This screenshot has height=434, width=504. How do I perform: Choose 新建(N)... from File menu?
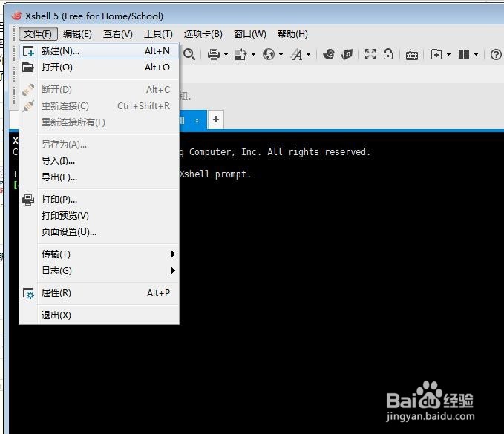click(x=99, y=51)
